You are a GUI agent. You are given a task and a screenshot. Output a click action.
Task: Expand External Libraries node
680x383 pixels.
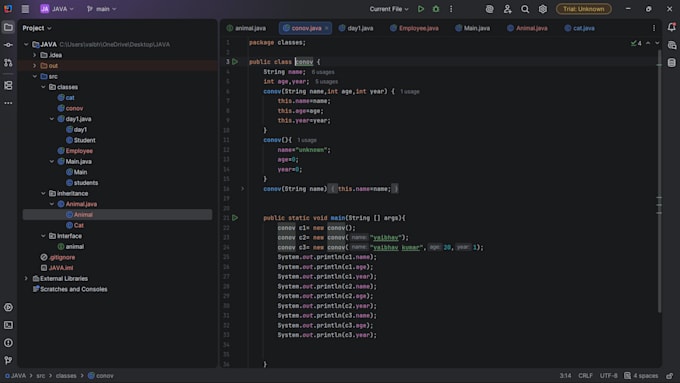coord(26,278)
